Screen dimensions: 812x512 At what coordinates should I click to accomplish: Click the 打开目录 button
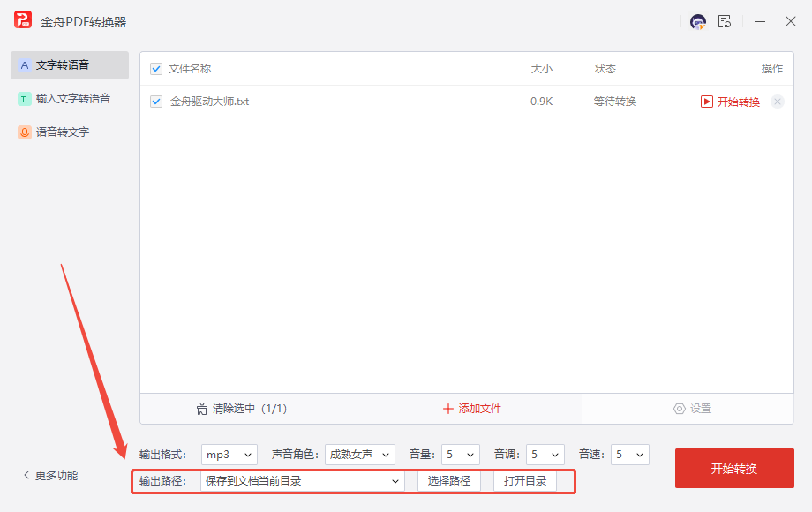[x=525, y=481]
